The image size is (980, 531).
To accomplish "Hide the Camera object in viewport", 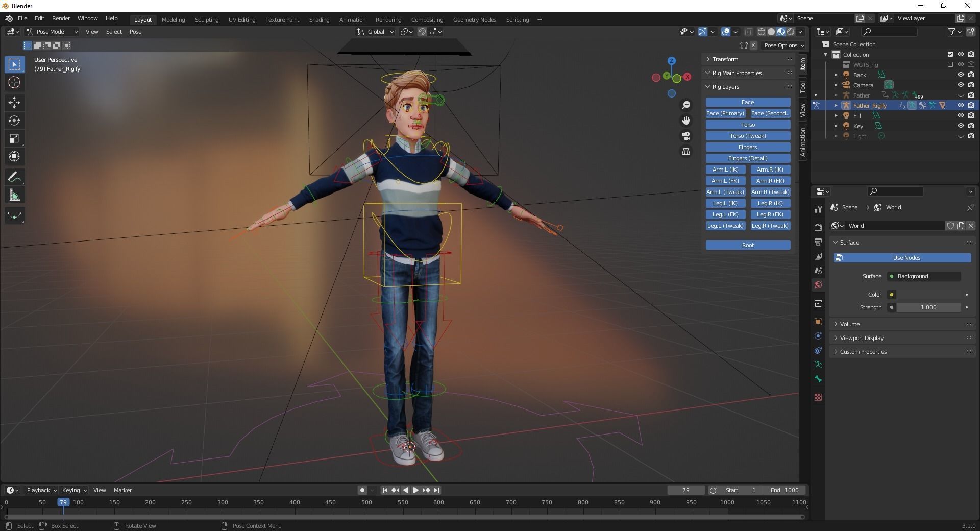I will [x=961, y=85].
